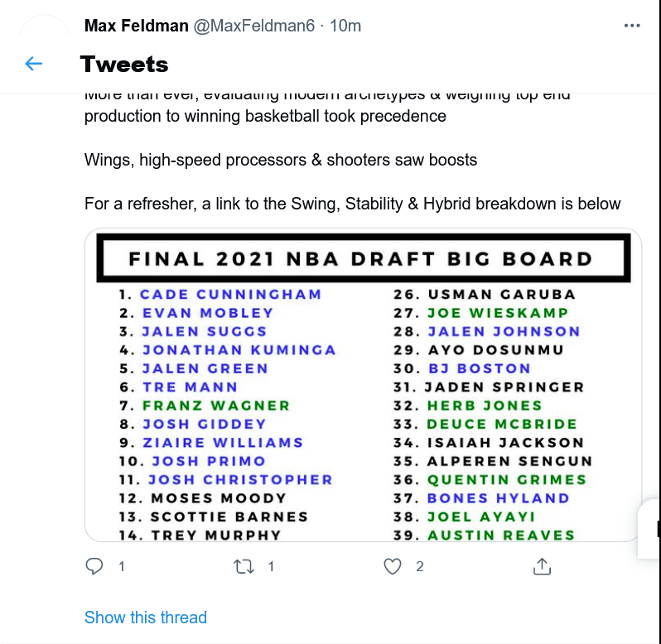Go back using the left arrow

click(x=34, y=64)
